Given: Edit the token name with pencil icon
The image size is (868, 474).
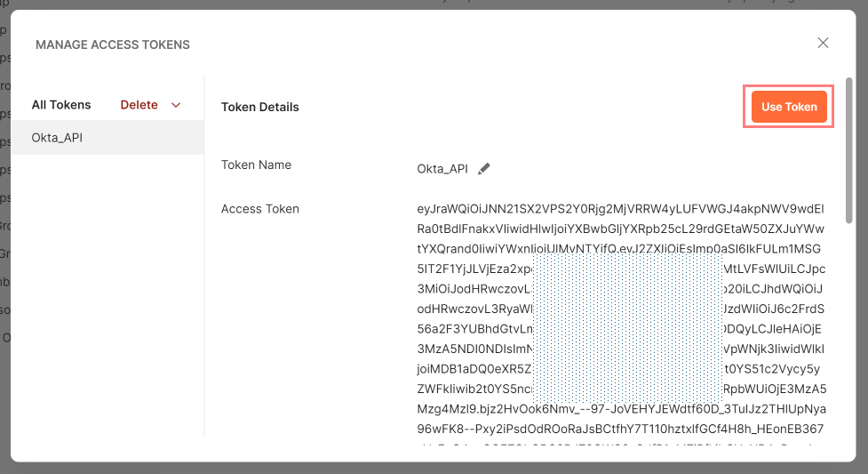Looking at the screenshot, I should 484,169.
